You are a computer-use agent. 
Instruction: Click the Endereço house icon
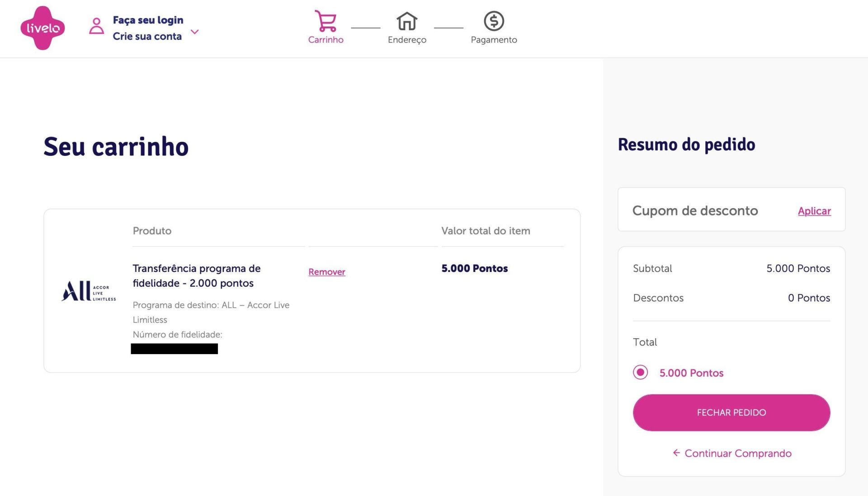[407, 21]
